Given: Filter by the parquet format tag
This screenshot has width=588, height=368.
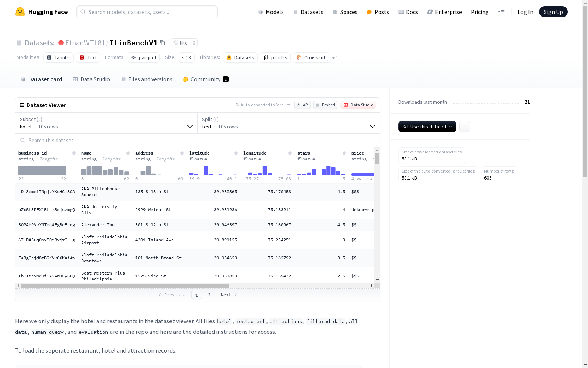Looking at the screenshot, I should 144,57.
